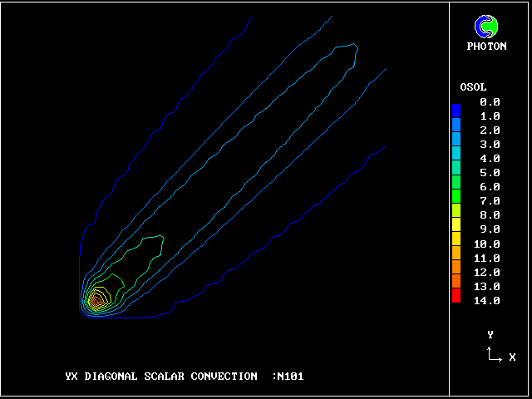Click the XY axis orientation indicator
The height and width of the screenshot is (399, 532).
[x=494, y=355]
